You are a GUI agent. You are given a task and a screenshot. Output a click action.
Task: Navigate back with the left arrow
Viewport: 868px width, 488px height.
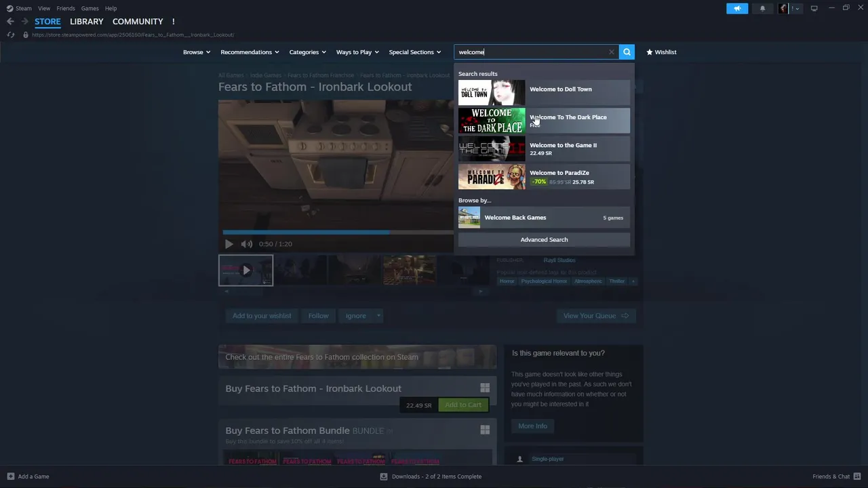coord(10,22)
